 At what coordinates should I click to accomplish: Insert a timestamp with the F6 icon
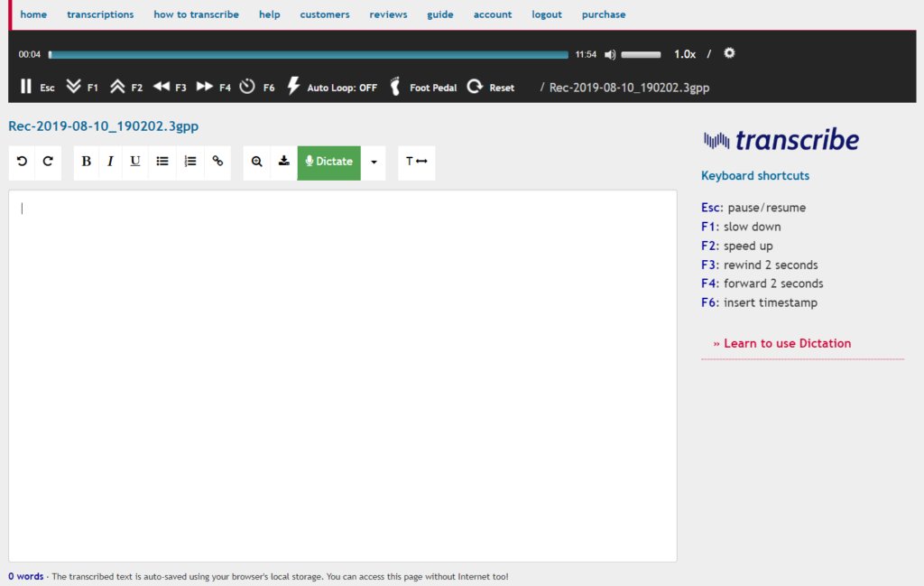coord(247,87)
